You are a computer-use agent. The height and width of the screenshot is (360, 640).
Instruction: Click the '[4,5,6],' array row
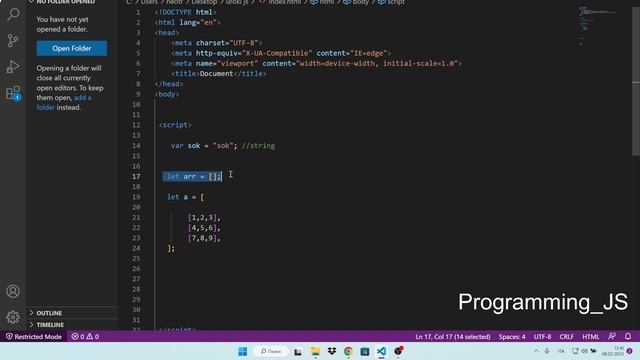[204, 228]
